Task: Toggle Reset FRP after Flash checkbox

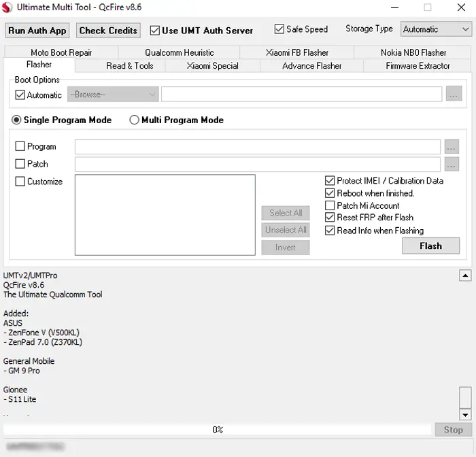Action: coord(330,218)
